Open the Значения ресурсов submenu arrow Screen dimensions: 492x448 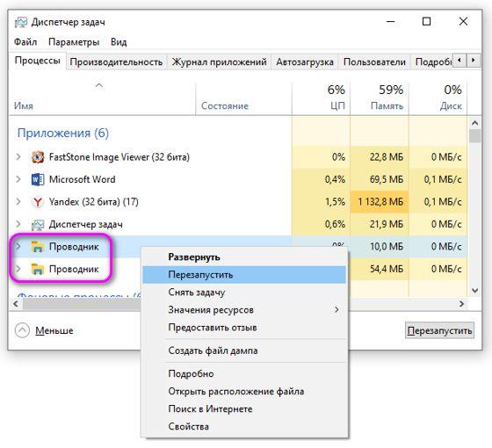(x=336, y=310)
